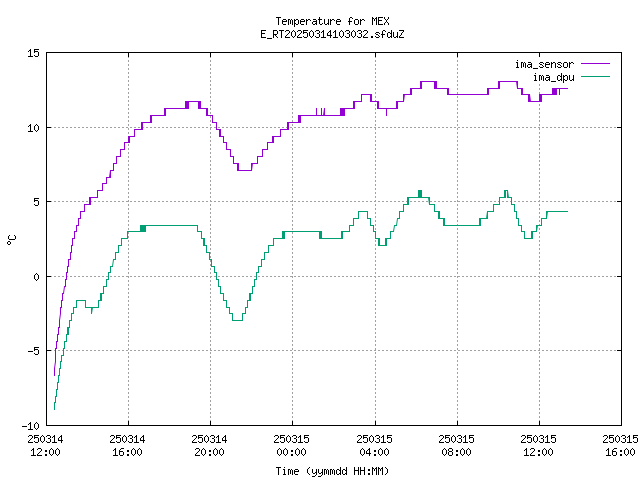The image size is (640, 480).
Task: Click the 'Time (yymmdd HH:MM)' axis title
Action: click(x=332, y=471)
